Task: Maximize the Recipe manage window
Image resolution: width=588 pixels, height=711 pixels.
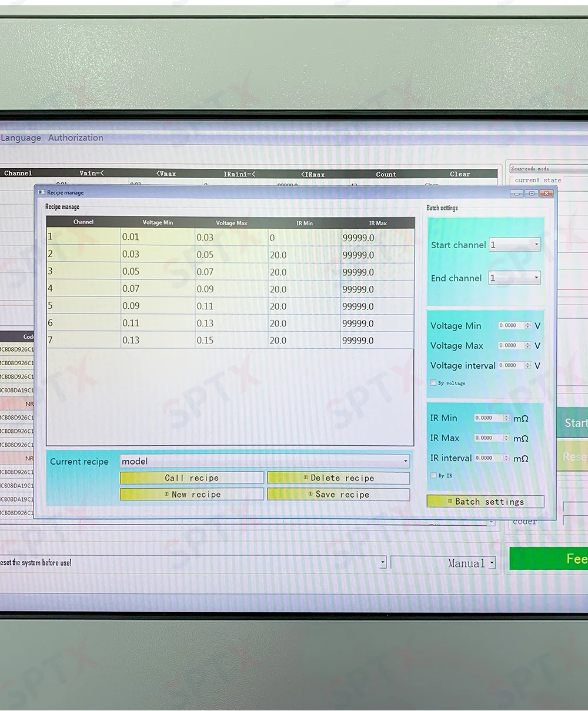Action: [532, 193]
